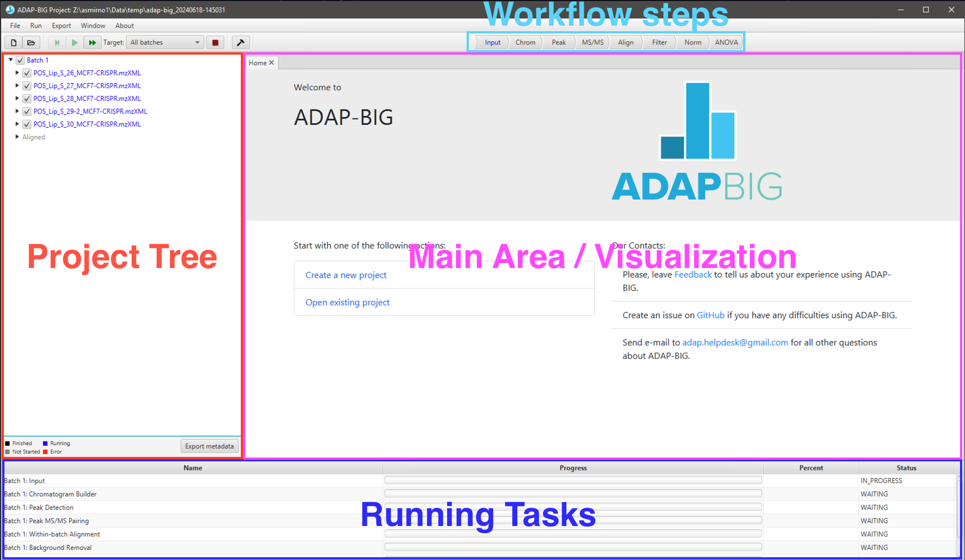965x560 pixels.
Task: Select the Input workflow step
Action: pyautogui.click(x=493, y=42)
